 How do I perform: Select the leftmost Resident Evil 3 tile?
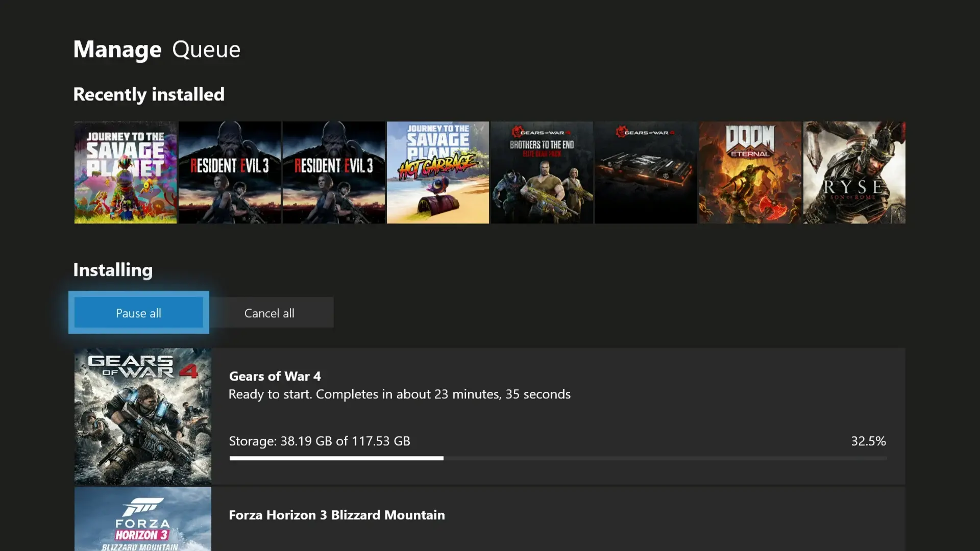(x=230, y=172)
